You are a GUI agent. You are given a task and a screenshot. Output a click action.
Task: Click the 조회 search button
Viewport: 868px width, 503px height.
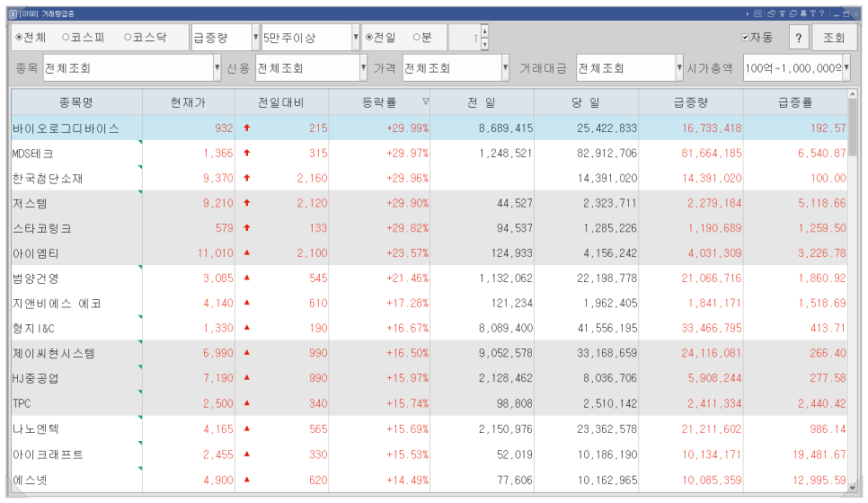coord(834,38)
